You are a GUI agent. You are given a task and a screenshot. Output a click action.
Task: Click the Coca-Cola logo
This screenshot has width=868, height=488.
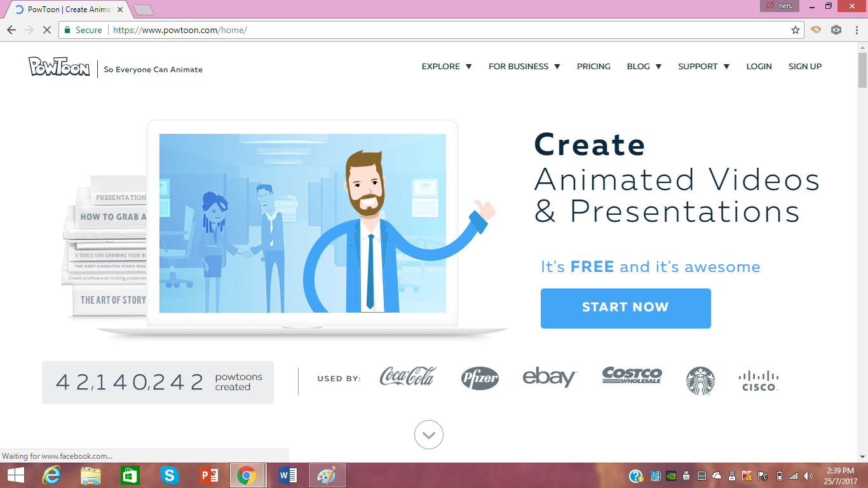(x=408, y=377)
